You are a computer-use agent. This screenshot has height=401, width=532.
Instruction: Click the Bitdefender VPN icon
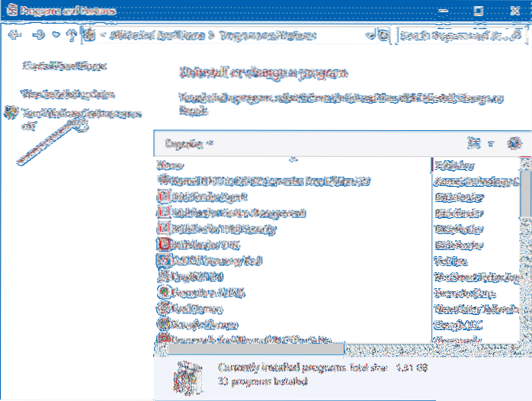pos(164,244)
